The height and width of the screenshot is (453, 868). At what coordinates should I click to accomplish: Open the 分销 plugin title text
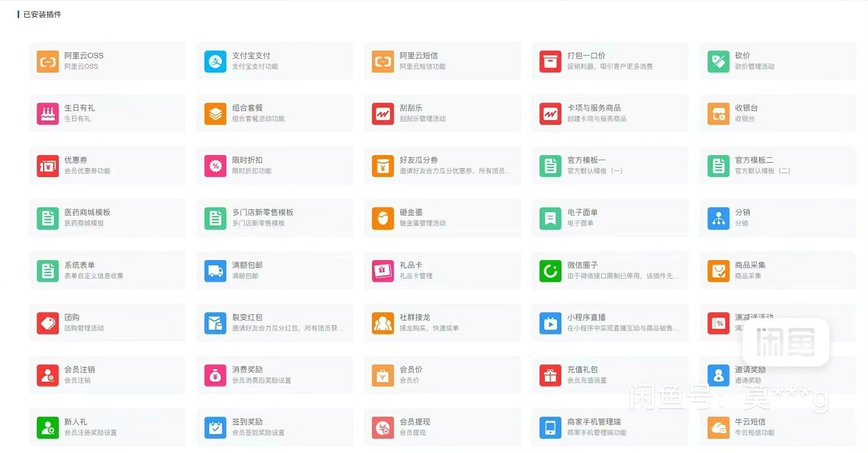coord(743,212)
